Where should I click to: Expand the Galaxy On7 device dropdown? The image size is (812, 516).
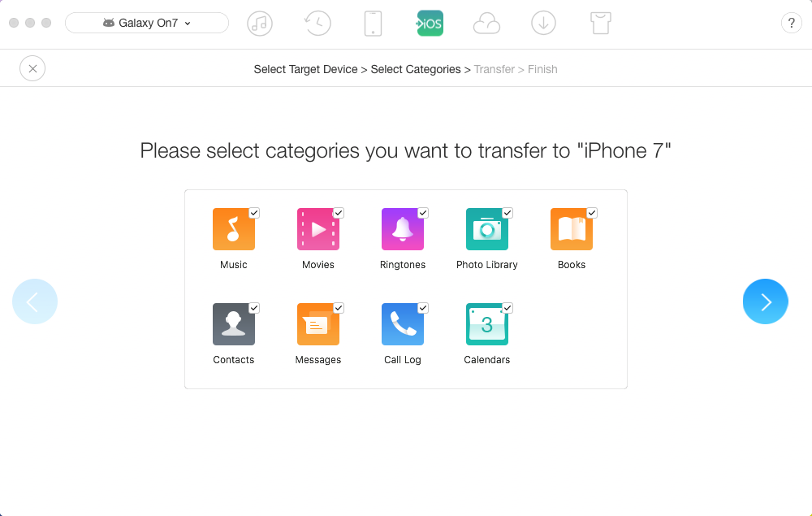pos(146,23)
